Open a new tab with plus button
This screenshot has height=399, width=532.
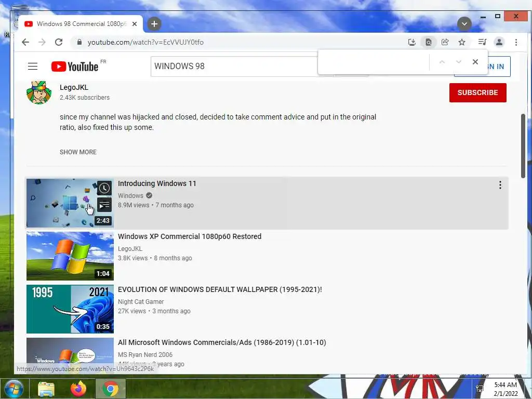[x=154, y=24]
